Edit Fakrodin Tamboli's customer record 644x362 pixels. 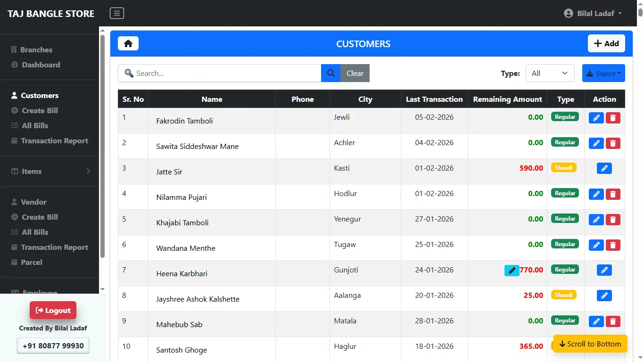[596, 118]
